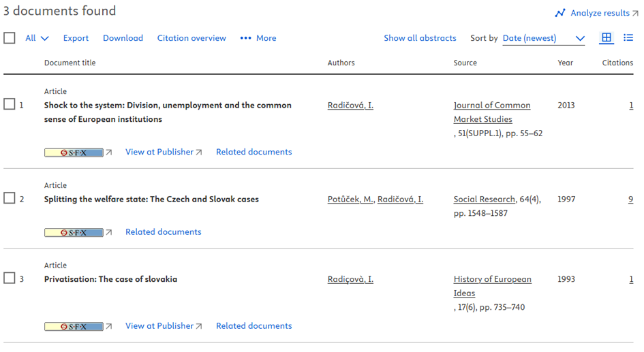Select checkbox for document 3
The height and width of the screenshot is (352, 644).
(x=10, y=278)
